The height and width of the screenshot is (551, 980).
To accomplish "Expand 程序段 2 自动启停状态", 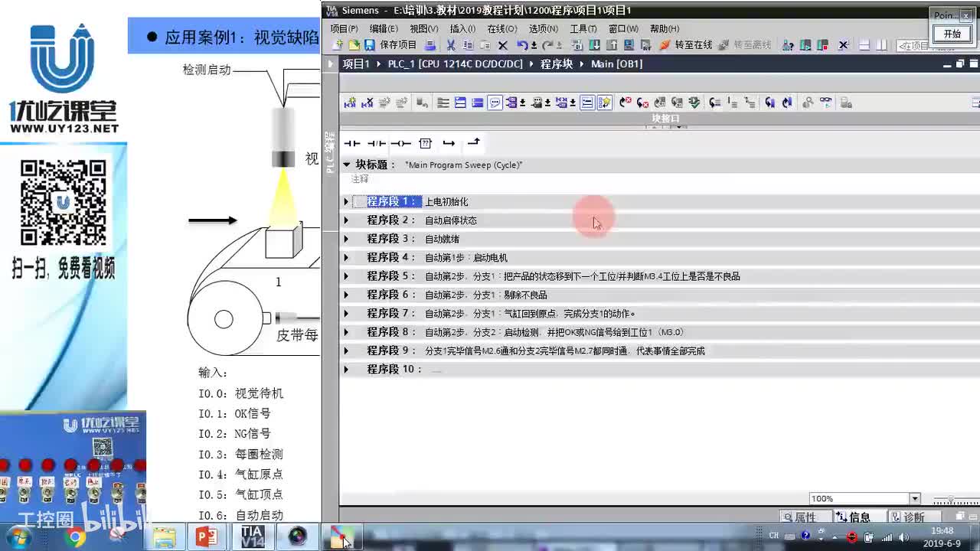I will click(346, 220).
